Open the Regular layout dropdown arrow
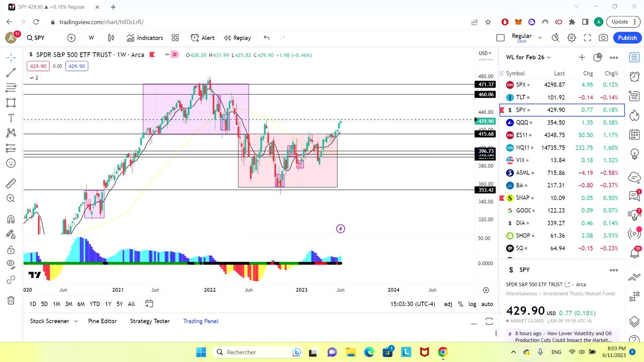Screen dimensions: 644x362 click(540, 38)
